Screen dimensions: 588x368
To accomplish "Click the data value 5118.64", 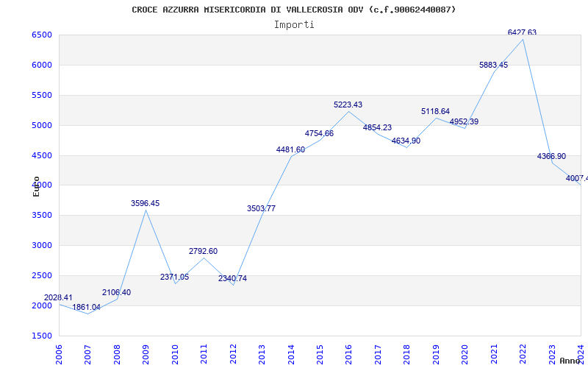I will (435, 112).
